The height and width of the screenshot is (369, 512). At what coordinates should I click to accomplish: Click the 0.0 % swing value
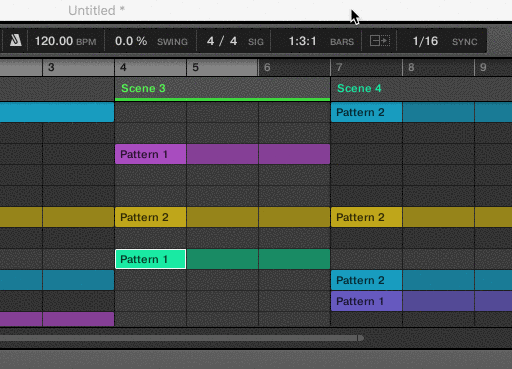[131, 41]
